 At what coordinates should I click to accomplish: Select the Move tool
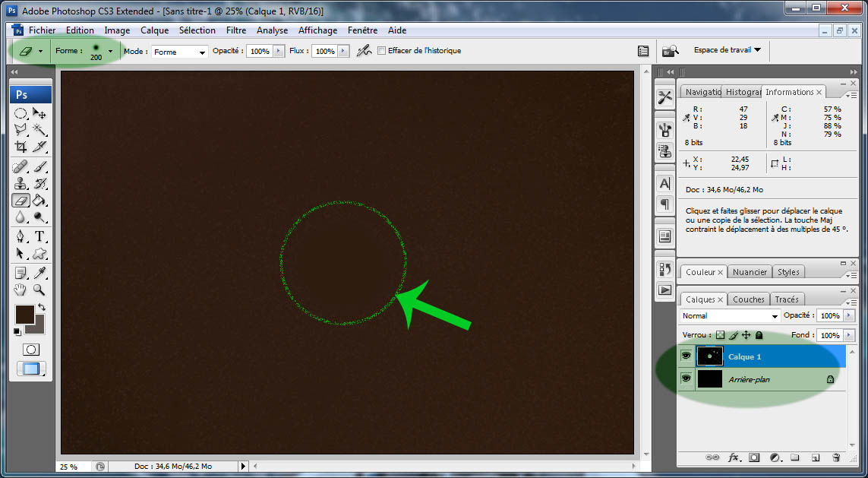[39, 113]
